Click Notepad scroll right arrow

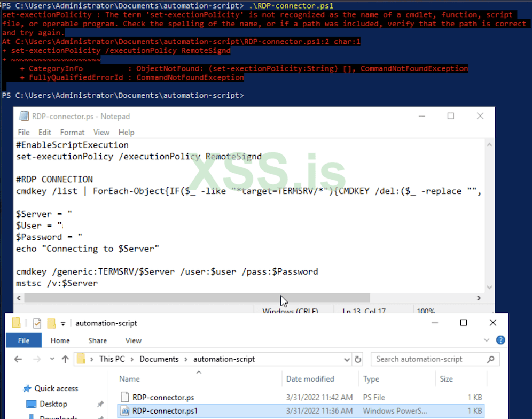(x=479, y=298)
